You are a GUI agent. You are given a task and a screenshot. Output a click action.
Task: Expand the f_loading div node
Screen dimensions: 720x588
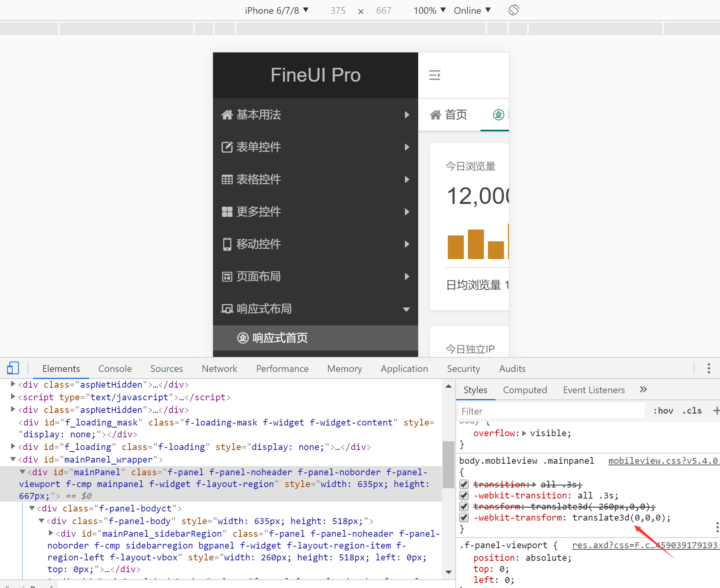13,446
